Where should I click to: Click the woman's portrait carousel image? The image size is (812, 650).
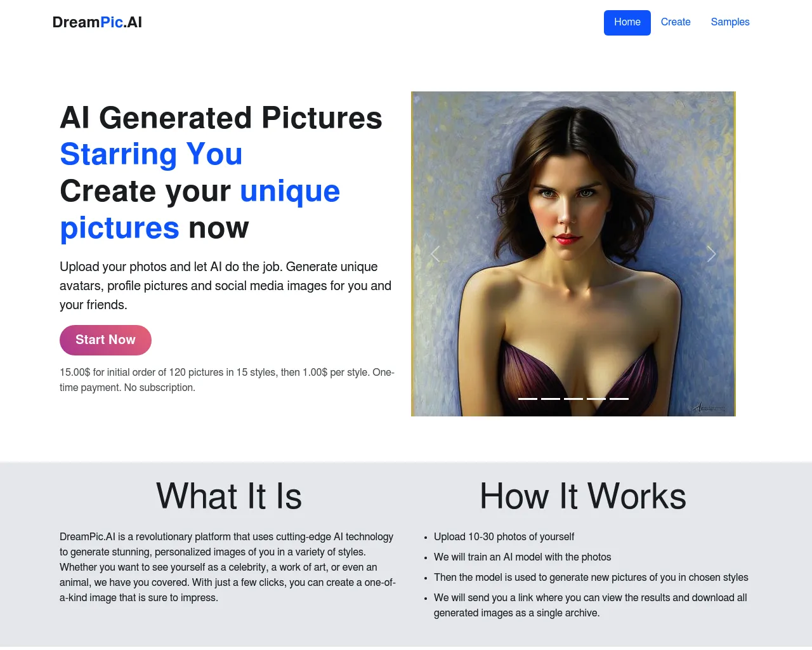(x=573, y=254)
